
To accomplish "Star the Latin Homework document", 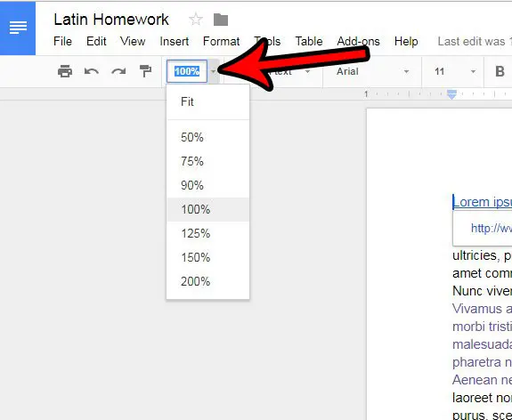I will click(x=196, y=20).
